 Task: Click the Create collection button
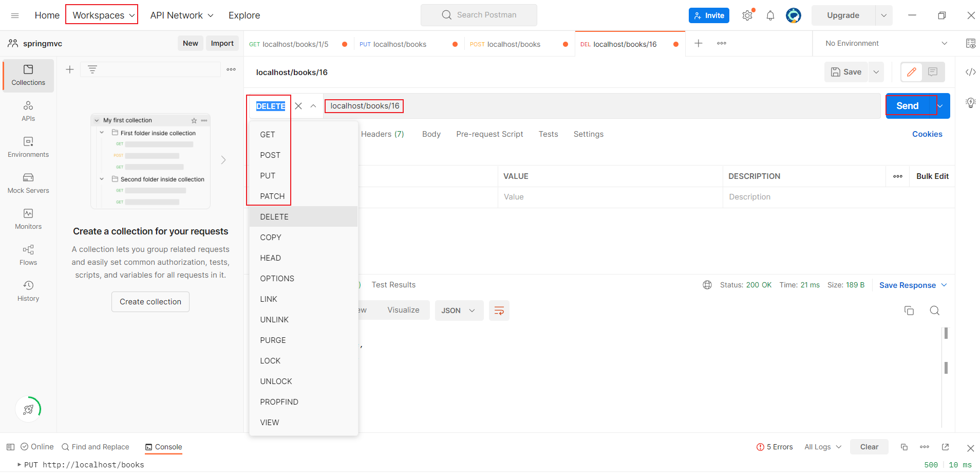pyautogui.click(x=150, y=302)
